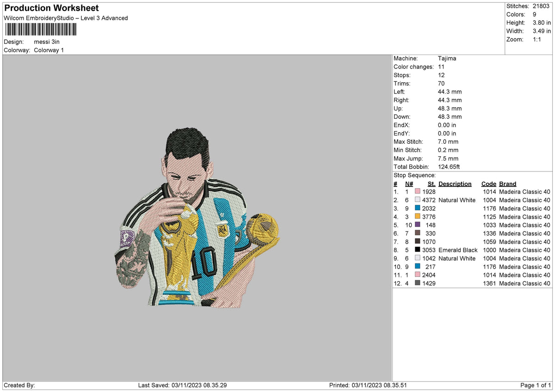The height and width of the screenshot is (392, 555).
Task: Click the stitch count 2404 in row 11
Action: (429, 275)
